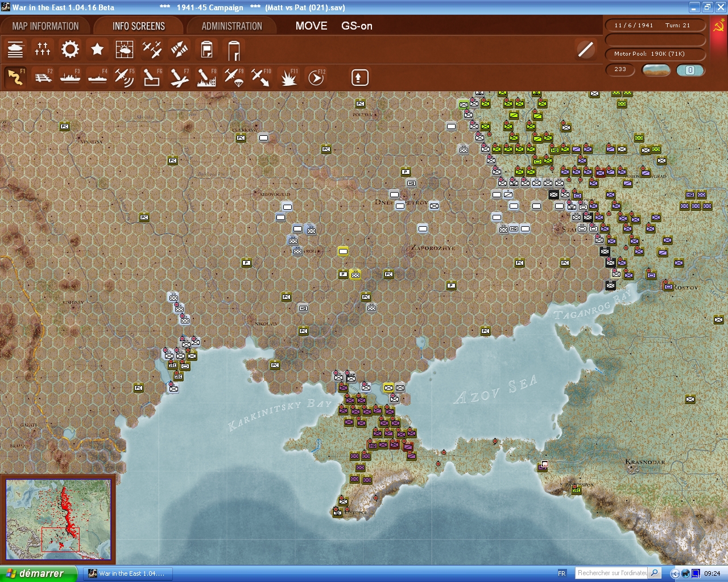728x582 pixels.
Task: Click the MOVE mode label
Action: tap(311, 26)
